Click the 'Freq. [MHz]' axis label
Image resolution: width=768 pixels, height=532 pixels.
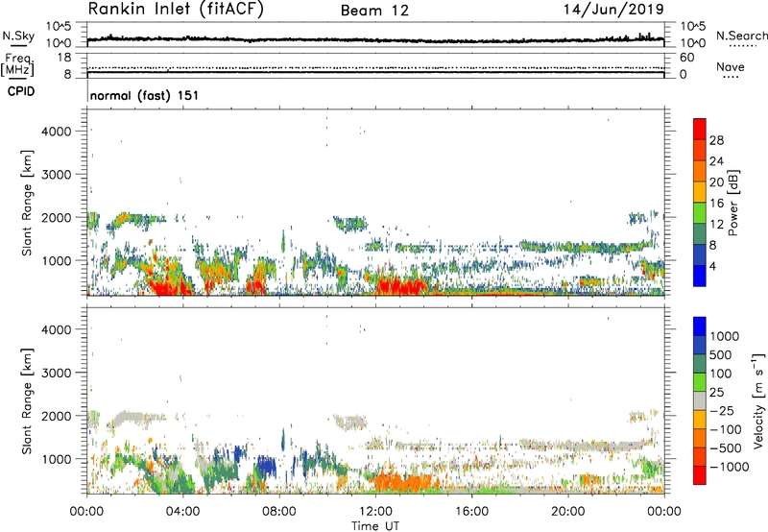[x=17, y=64]
